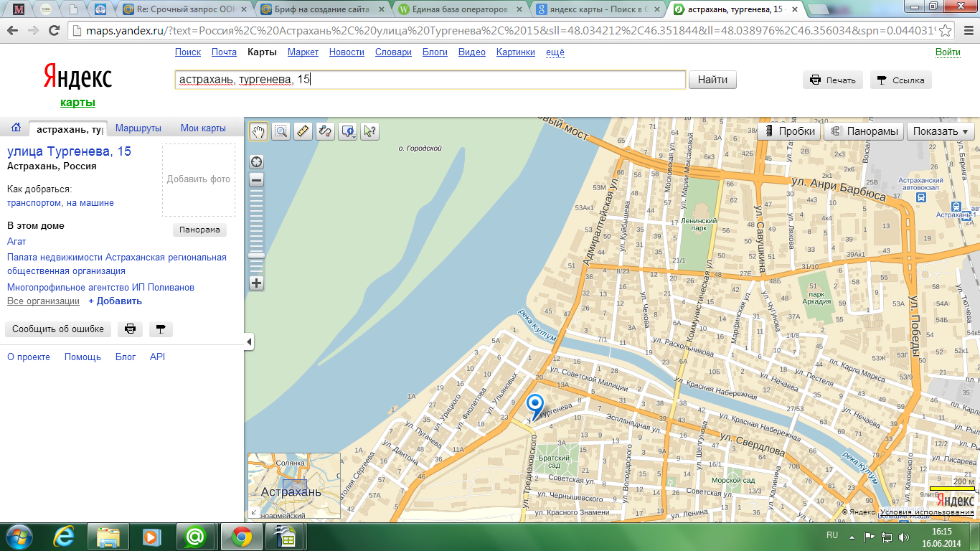Screen dimensions: 980x551
Task: Open Палата недвижимости organization link
Action: tap(117, 264)
